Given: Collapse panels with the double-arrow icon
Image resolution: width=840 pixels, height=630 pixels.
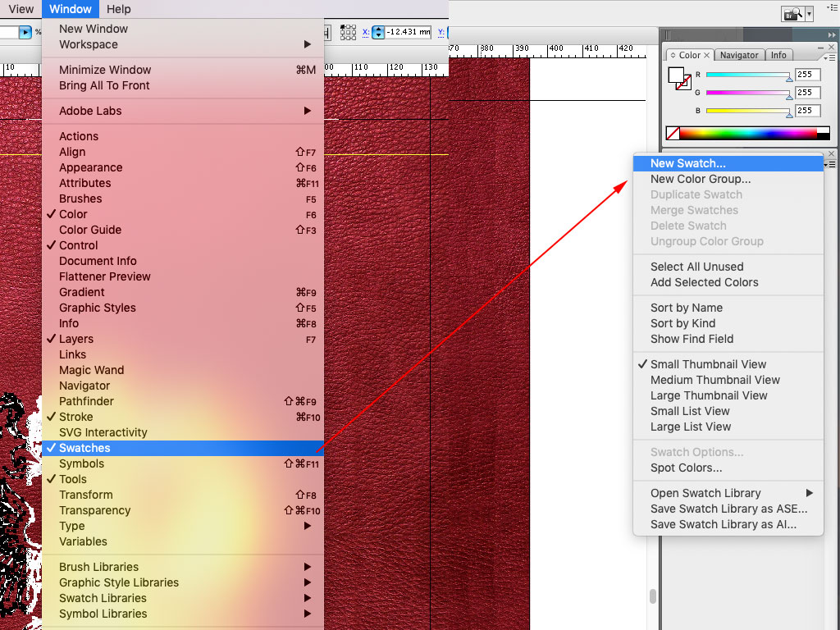Looking at the screenshot, I should 832,34.
